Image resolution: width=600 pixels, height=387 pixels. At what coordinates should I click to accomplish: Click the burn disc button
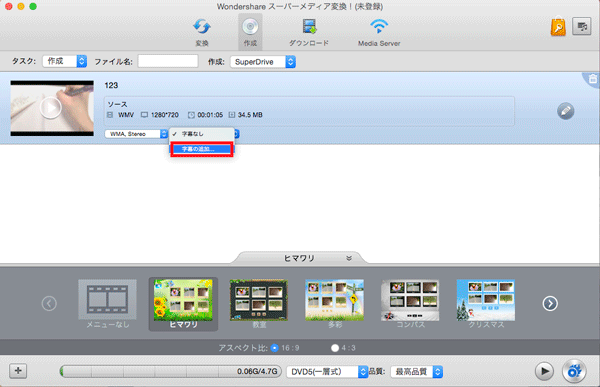[x=574, y=371]
